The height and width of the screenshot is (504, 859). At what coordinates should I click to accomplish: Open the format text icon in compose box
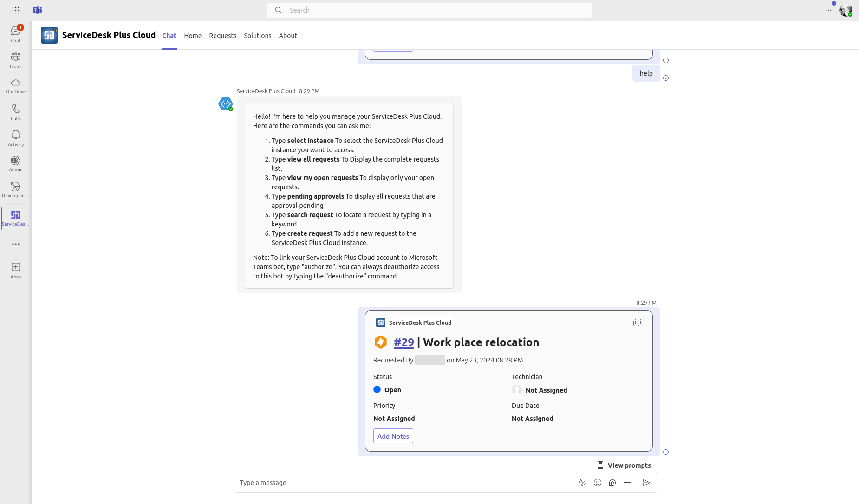click(583, 483)
